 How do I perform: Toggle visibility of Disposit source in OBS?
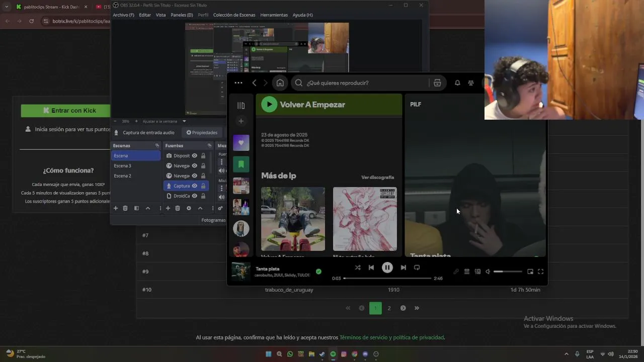pos(195,156)
